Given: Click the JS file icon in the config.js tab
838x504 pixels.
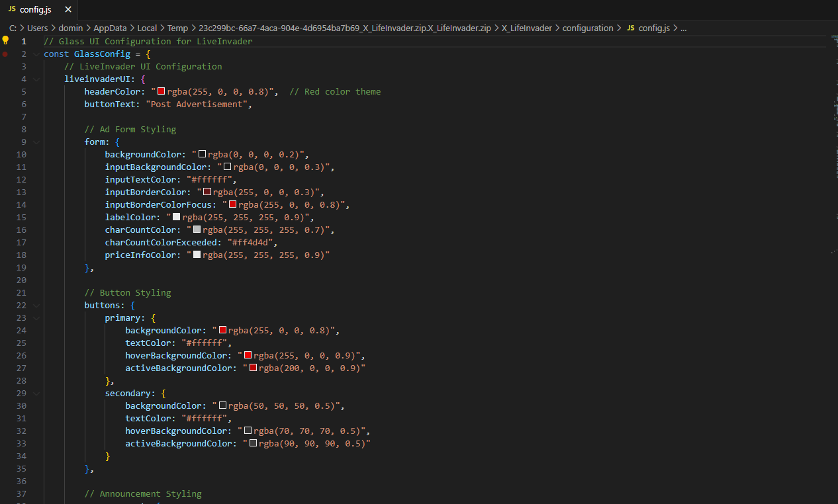Looking at the screenshot, I should tap(12, 9).
